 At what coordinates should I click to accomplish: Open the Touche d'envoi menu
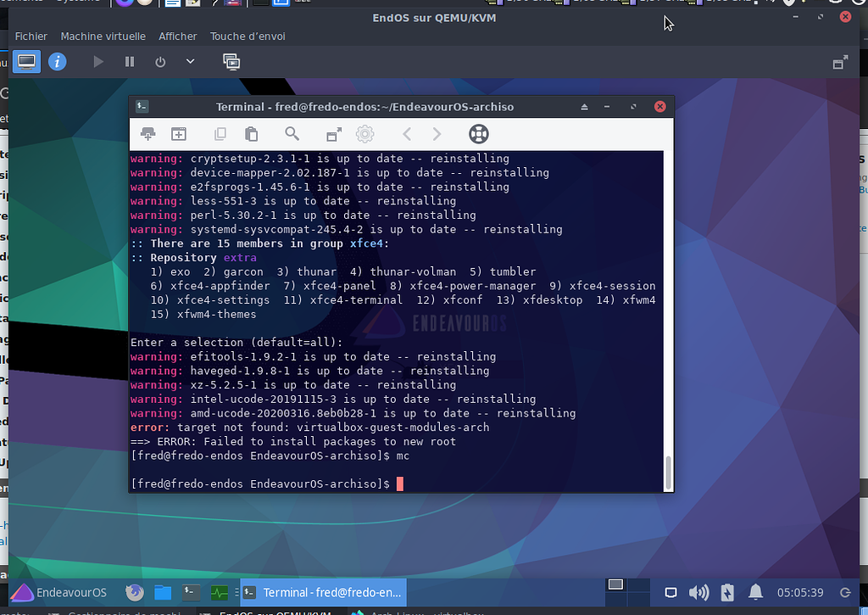click(x=248, y=36)
